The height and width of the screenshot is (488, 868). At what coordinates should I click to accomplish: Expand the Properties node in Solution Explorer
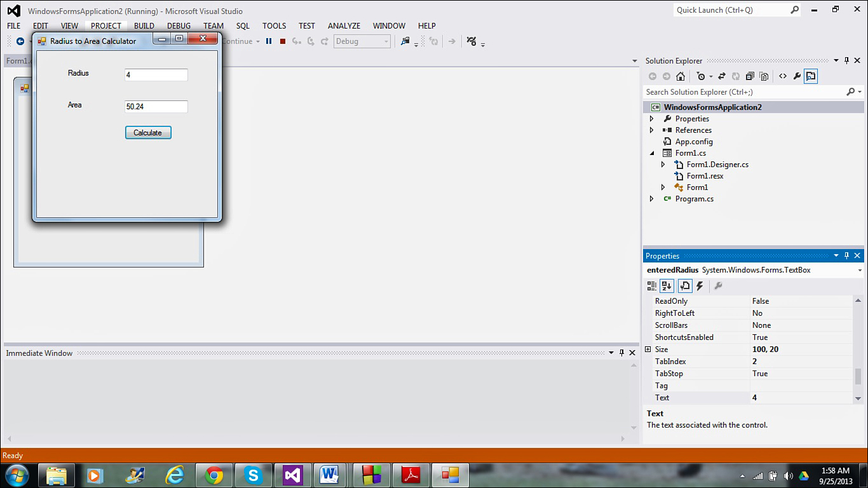coord(651,119)
